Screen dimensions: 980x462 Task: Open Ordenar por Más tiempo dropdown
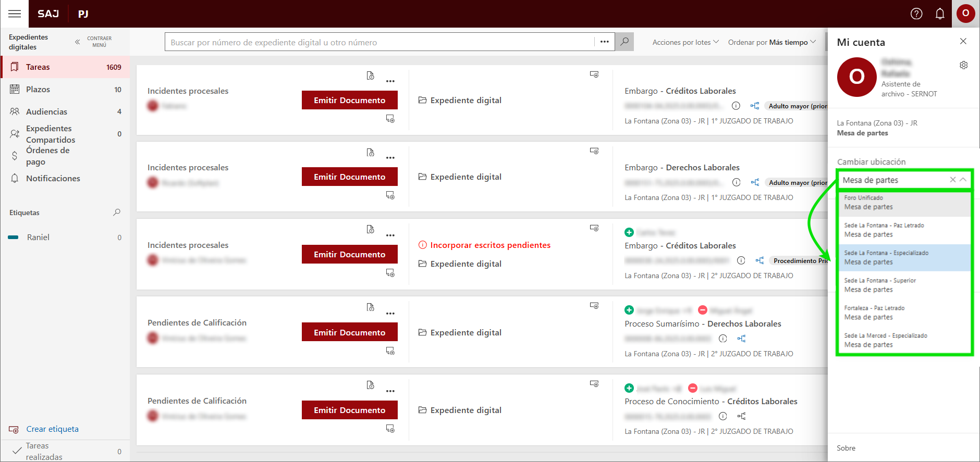[771, 42]
